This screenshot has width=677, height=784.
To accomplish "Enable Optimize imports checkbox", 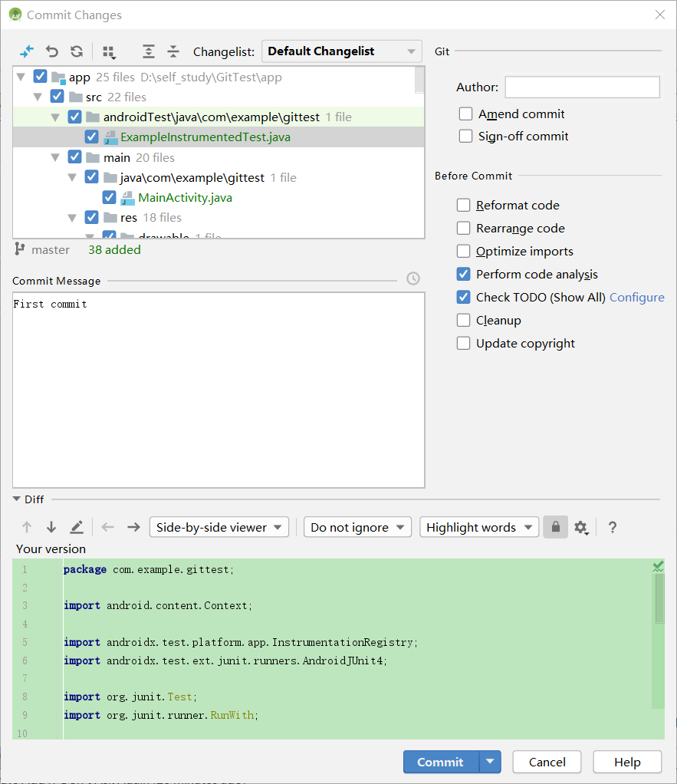I will pyautogui.click(x=464, y=251).
